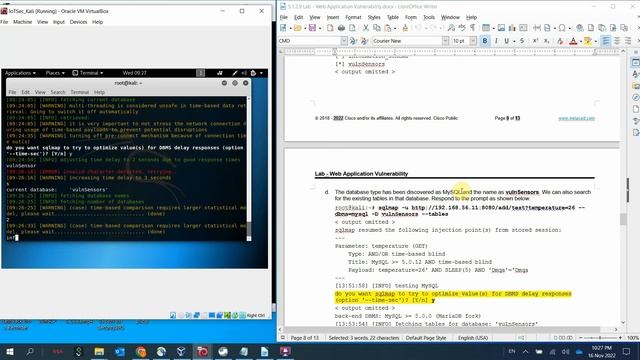640x360 pixels.
Task: Click the Insert Image icon
Action: 501,28
